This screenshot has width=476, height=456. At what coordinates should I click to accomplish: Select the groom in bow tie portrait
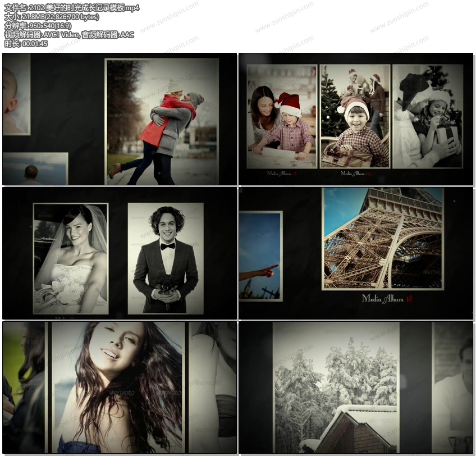166,258
